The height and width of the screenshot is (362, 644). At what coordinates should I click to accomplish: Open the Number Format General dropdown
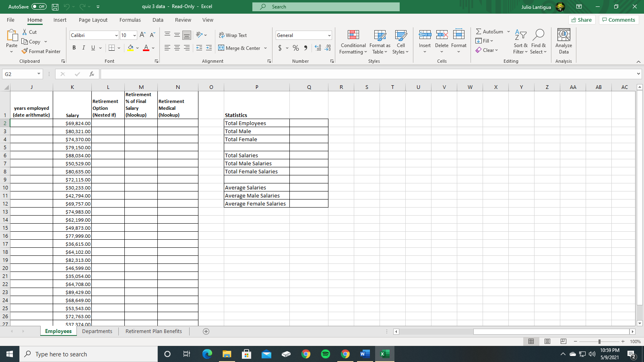pos(329,35)
